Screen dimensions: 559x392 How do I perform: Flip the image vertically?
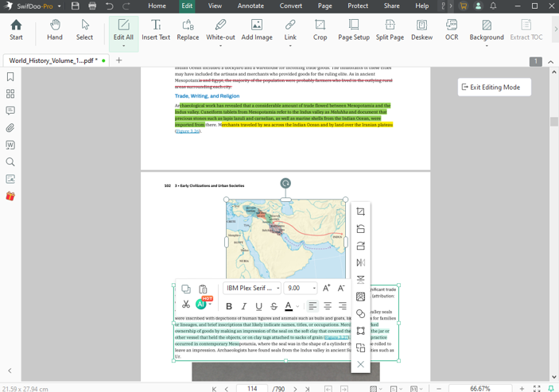coord(360,279)
